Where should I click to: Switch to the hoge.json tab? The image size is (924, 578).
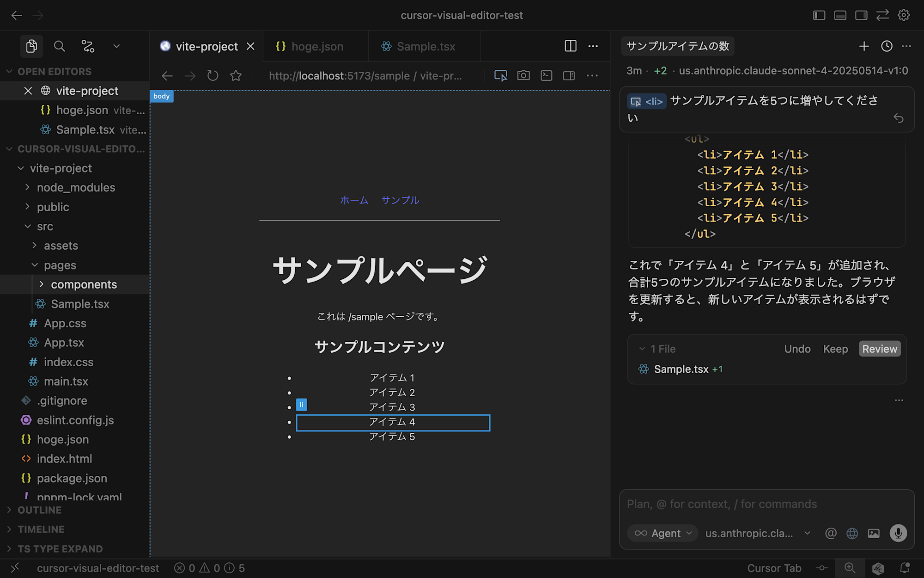pos(317,46)
